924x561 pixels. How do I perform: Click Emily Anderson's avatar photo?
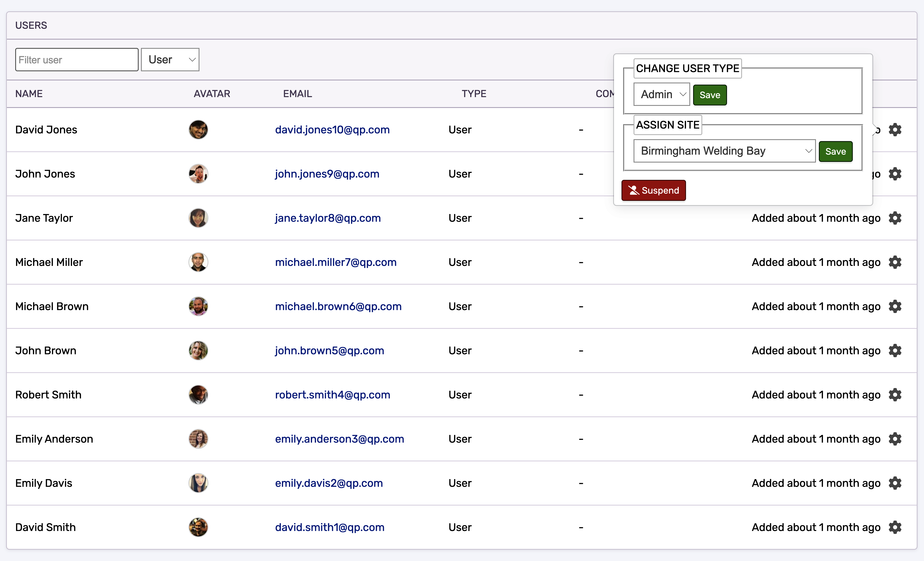tap(198, 439)
